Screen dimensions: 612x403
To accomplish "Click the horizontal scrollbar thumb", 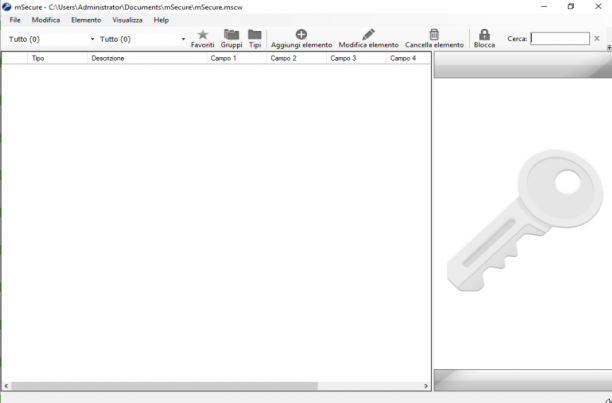I will point(164,386).
